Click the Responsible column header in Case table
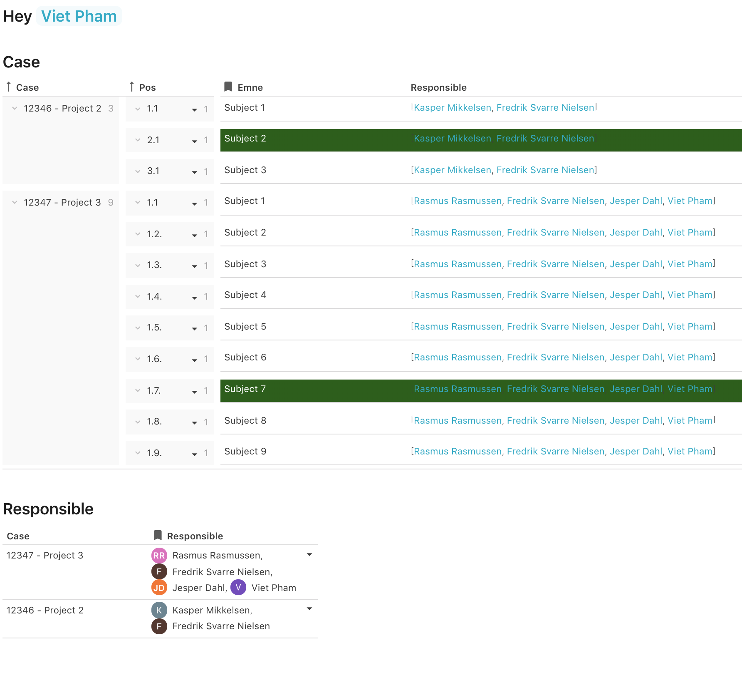742x700 pixels. [x=438, y=87]
